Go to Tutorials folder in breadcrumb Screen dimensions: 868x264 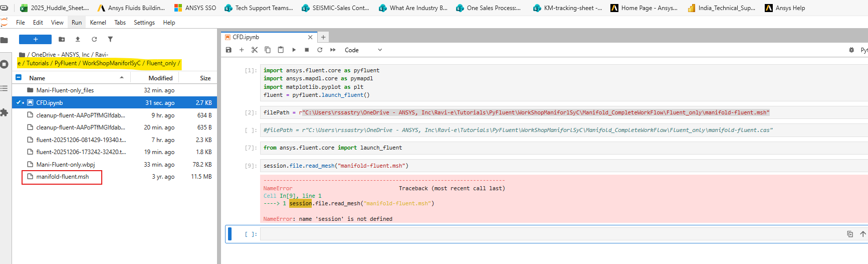38,63
